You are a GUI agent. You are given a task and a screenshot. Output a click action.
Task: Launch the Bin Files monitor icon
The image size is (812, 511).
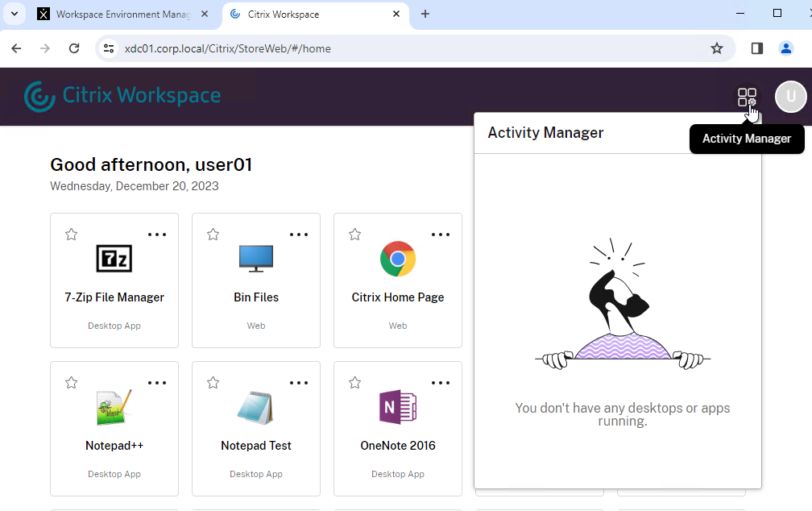(256, 258)
